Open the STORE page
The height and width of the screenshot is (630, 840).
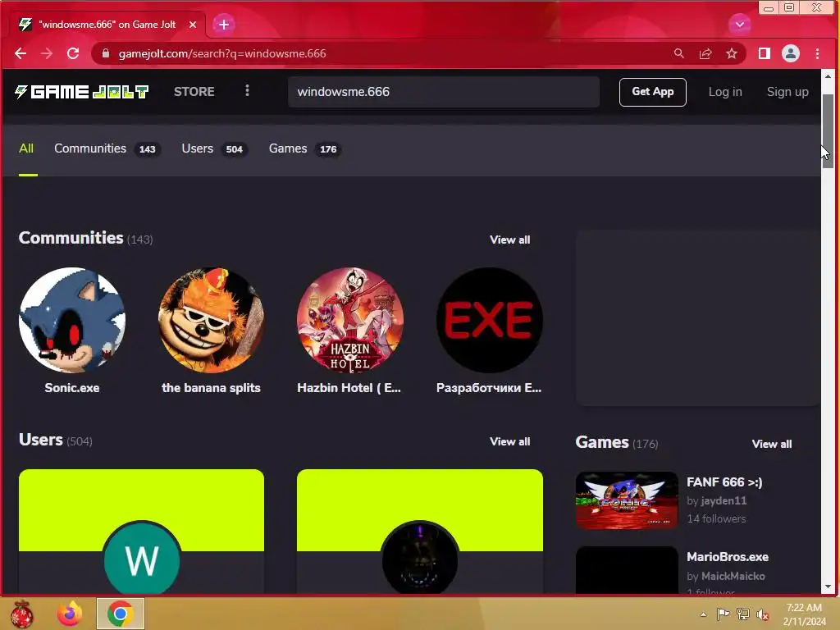tap(194, 92)
